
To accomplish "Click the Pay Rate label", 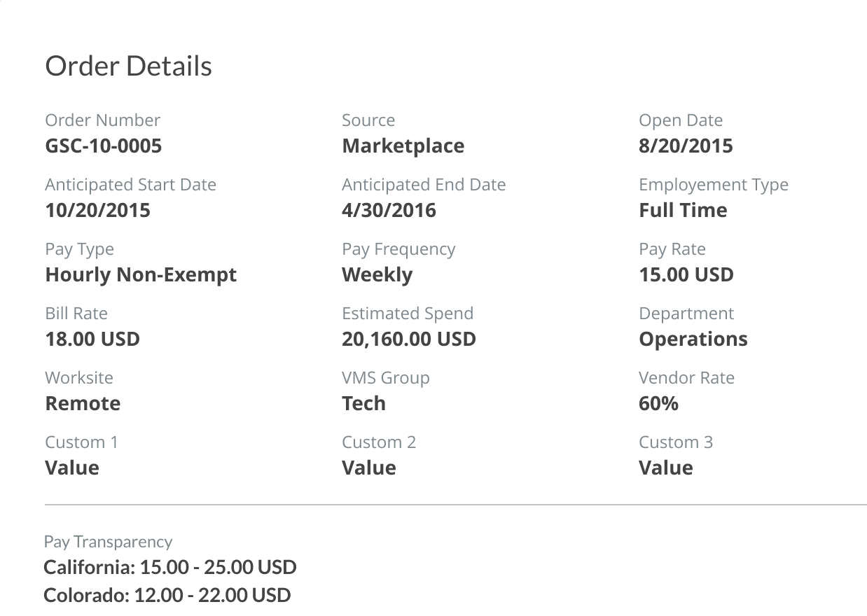I will click(672, 249).
